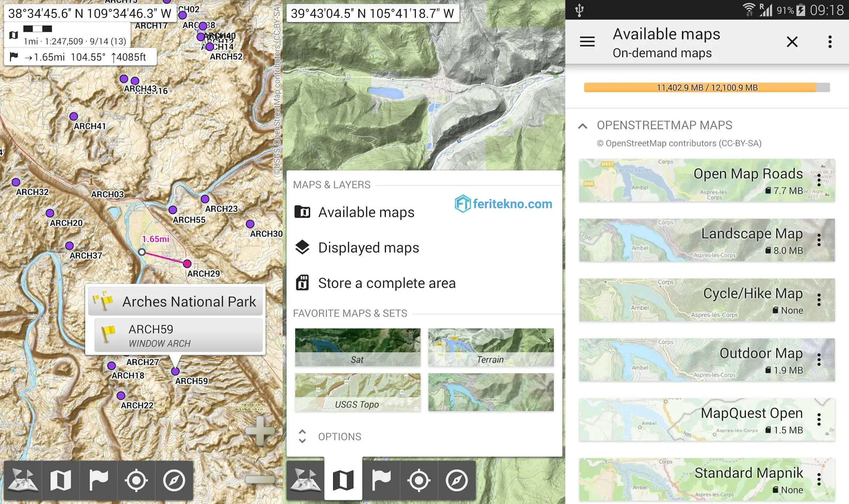Open options for Standard Mapnik
This screenshot has height=504, width=849.
pyautogui.click(x=819, y=479)
